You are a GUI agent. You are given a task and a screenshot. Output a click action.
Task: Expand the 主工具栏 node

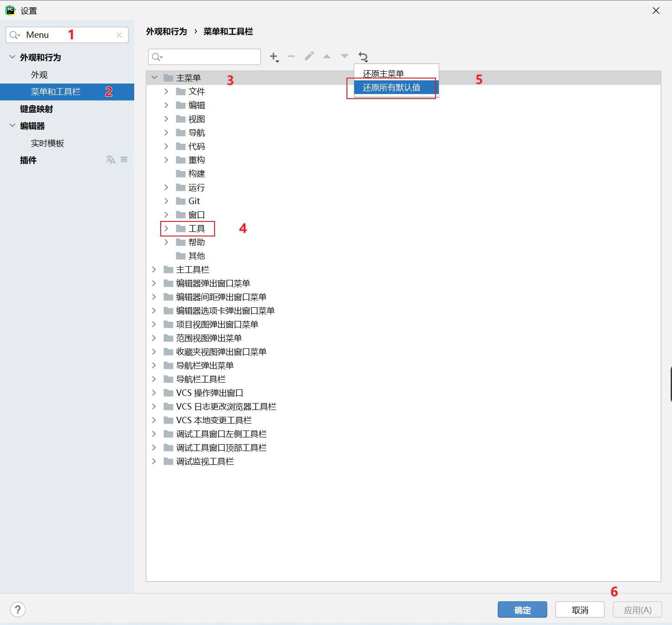click(x=154, y=269)
